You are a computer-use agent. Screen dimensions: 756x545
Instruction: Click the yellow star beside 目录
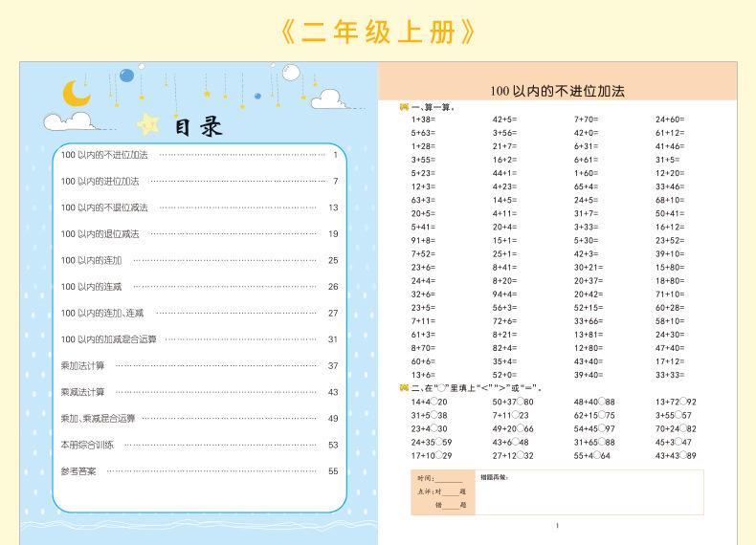pyautogui.click(x=149, y=123)
